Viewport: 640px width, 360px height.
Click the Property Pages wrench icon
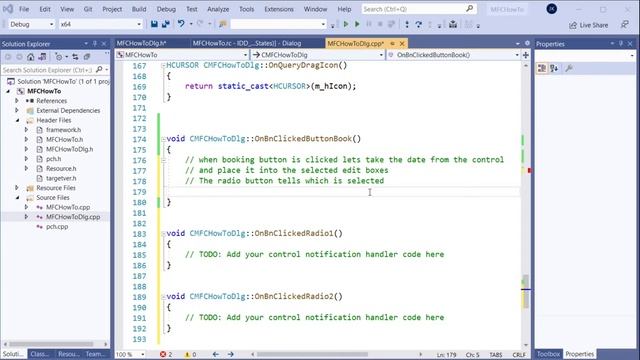(x=569, y=69)
